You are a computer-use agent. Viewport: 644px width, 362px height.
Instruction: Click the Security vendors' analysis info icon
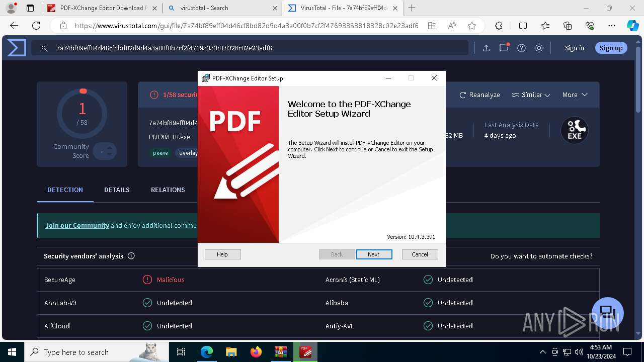[131, 256]
